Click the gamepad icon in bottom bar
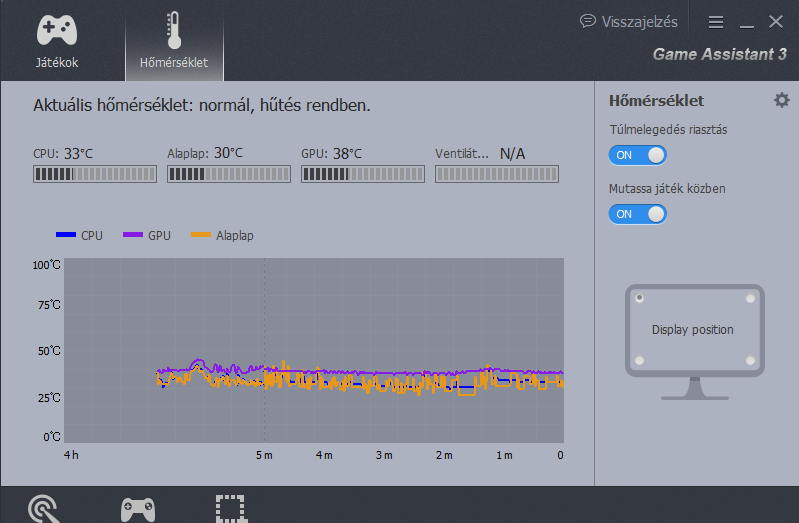 click(138, 510)
